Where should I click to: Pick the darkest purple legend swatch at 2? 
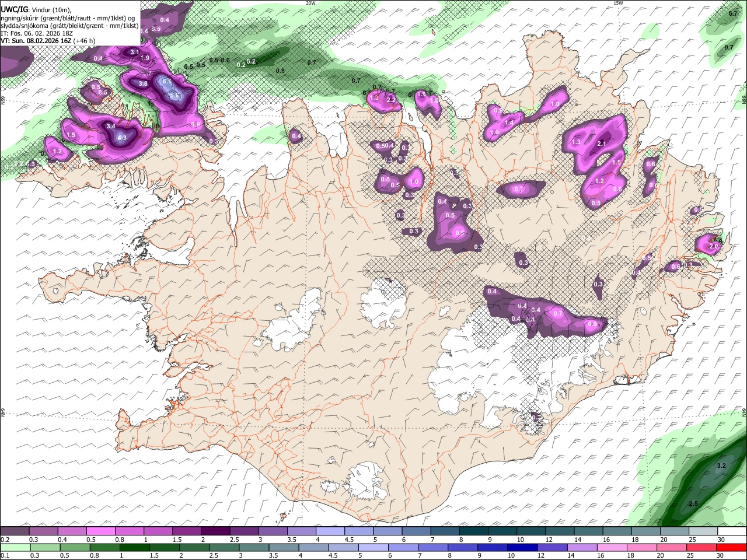click(215, 531)
